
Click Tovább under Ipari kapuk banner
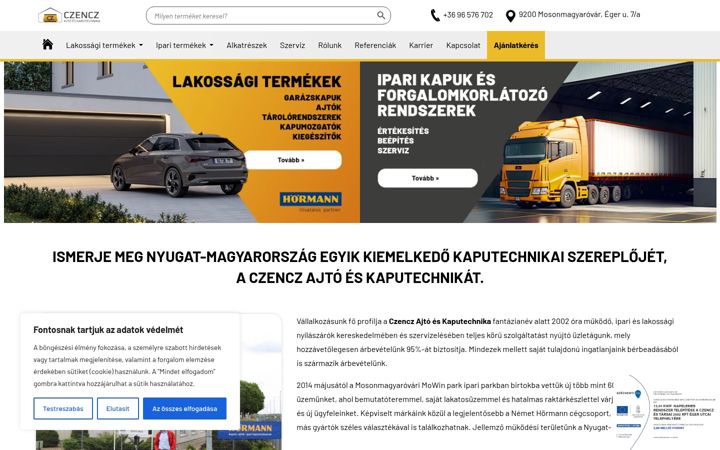coord(428,178)
